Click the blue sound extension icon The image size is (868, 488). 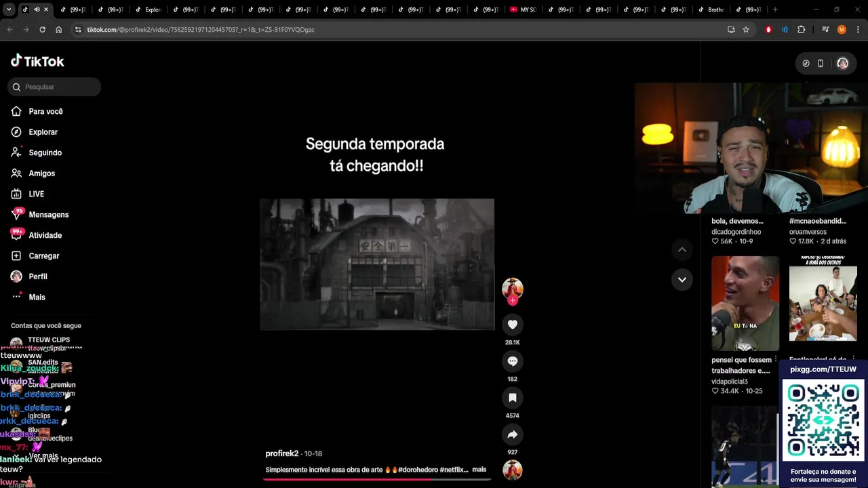click(x=785, y=30)
